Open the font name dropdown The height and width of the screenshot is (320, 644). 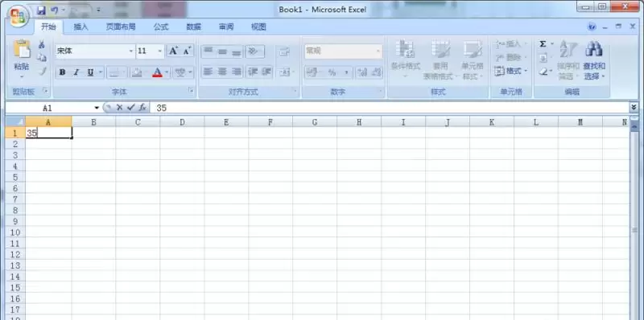[x=131, y=51]
